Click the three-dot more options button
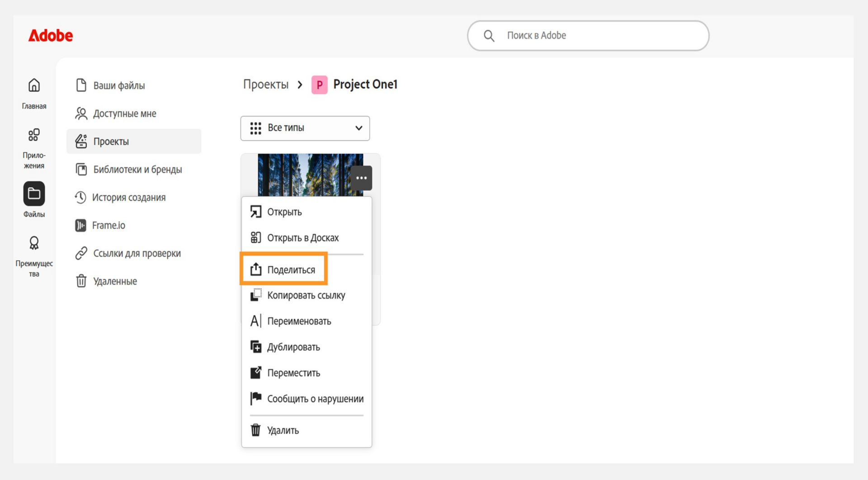Screen dimensions: 868x480 click(361, 178)
